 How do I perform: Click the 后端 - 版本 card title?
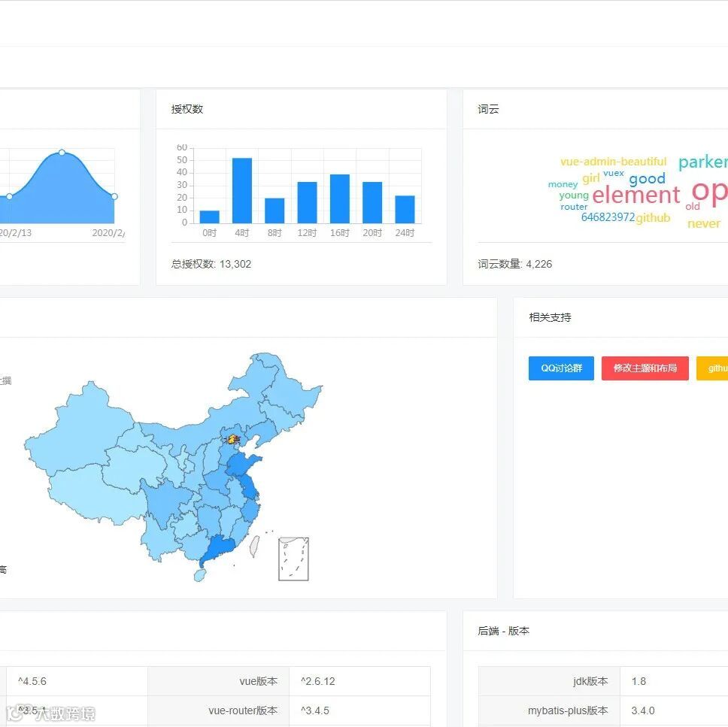pyautogui.click(x=504, y=631)
